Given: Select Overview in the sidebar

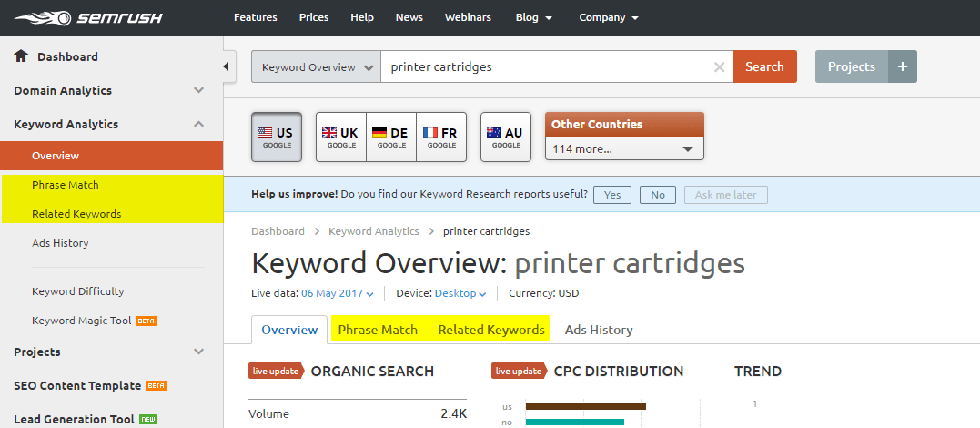Looking at the screenshot, I should (111, 156).
